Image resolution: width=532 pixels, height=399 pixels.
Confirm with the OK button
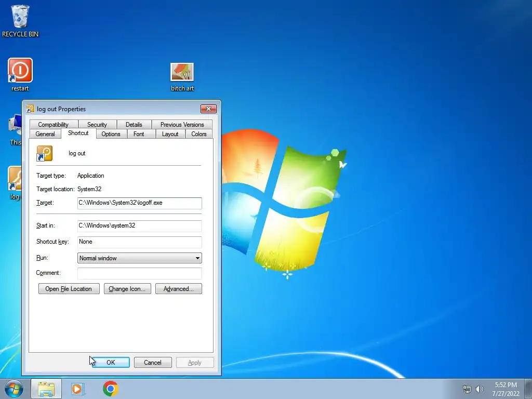tap(111, 362)
